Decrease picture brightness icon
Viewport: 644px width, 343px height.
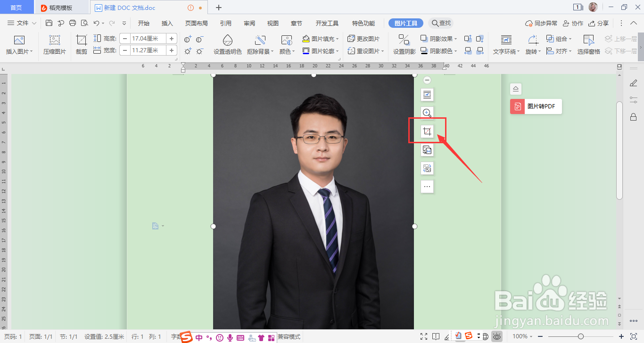[x=200, y=51]
